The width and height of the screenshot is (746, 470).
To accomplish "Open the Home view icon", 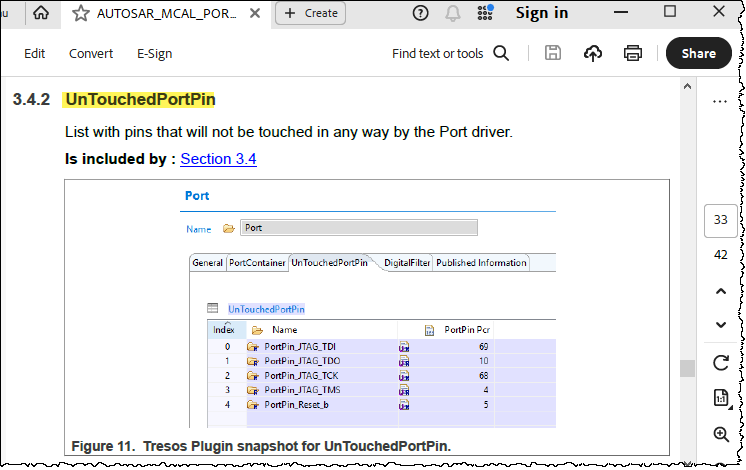I will pos(41,13).
